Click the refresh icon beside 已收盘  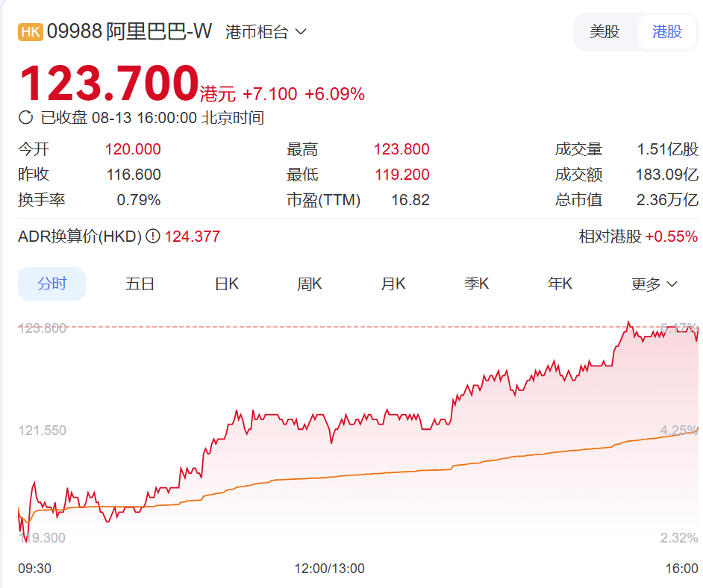(26, 117)
